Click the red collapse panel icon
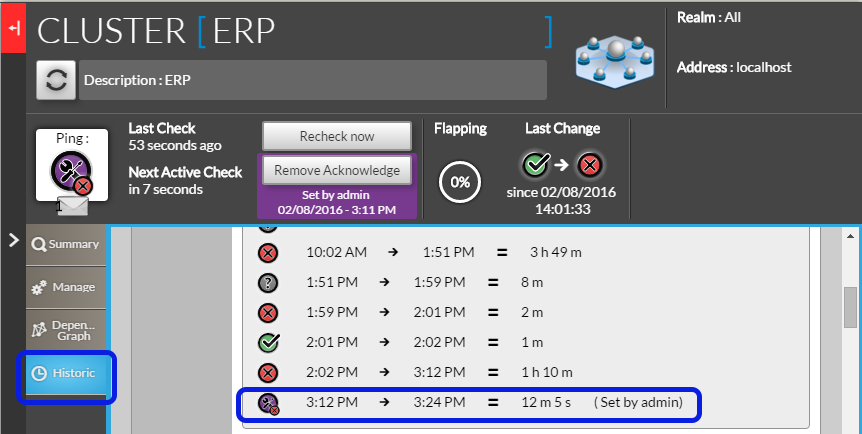 tap(13, 30)
